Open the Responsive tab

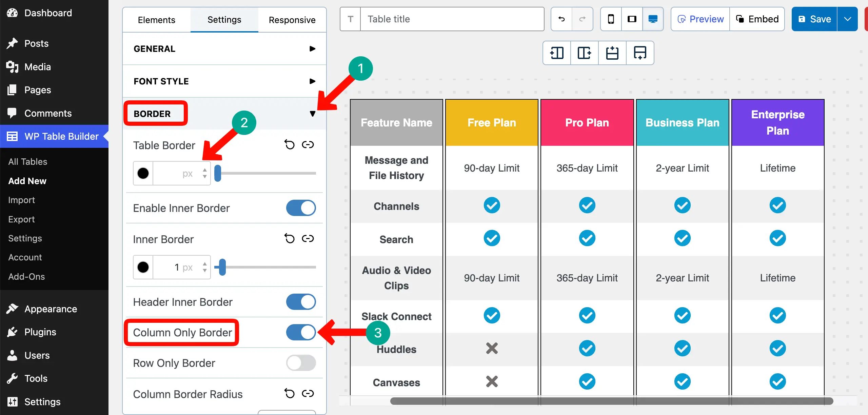(x=292, y=19)
